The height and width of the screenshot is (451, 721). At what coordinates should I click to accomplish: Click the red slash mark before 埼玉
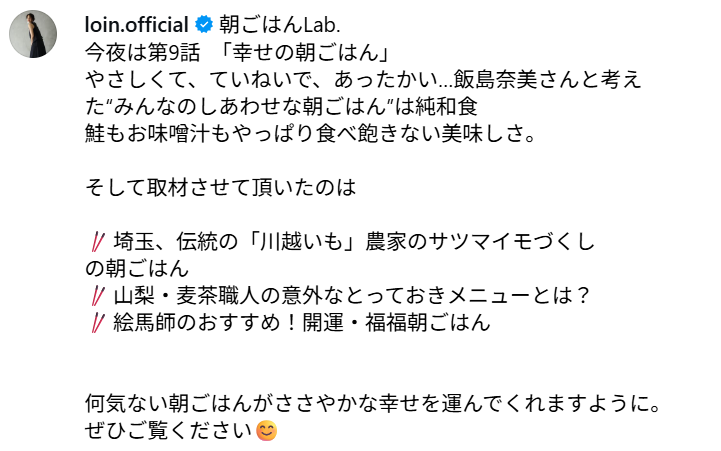(x=98, y=241)
